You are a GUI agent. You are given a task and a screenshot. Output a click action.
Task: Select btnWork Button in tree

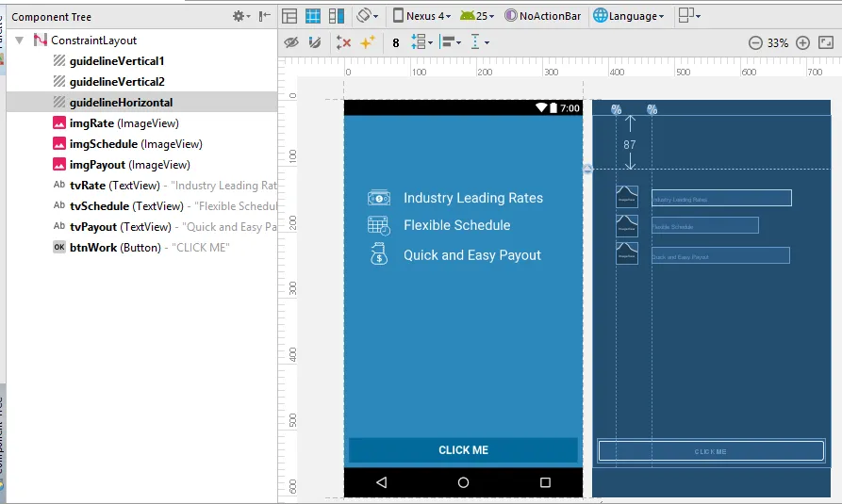[141, 248]
